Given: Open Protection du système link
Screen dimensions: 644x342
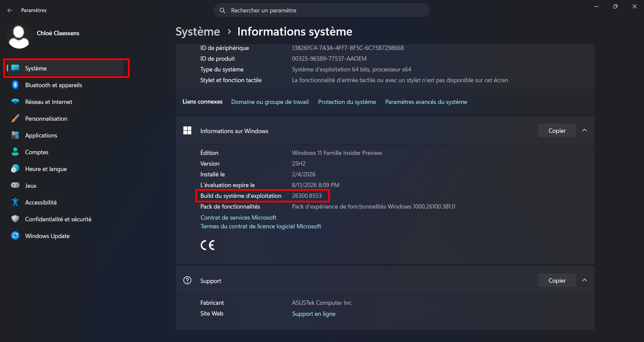Looking at the screenshot, I should (x=347, y=102).
